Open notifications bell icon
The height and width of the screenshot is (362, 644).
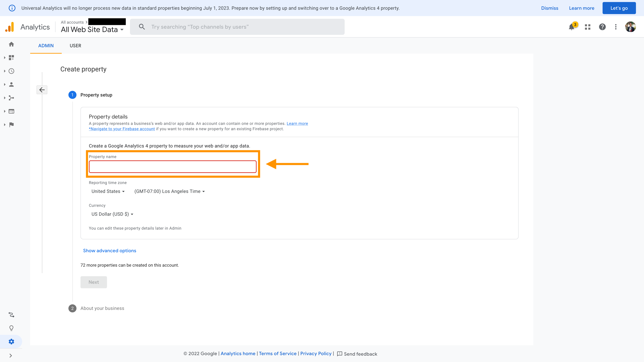[572, 27]
